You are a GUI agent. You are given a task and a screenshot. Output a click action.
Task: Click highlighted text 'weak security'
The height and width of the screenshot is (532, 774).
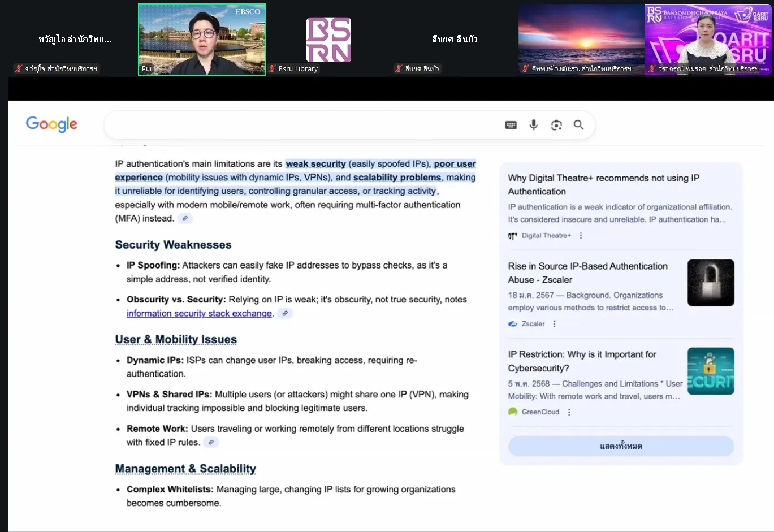pos(315,164)
